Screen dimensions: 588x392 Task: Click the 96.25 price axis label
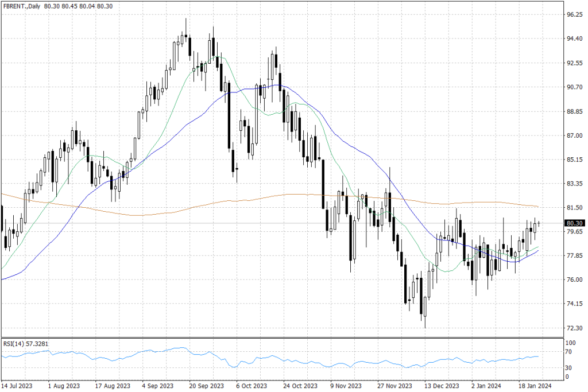click(574, 14)
